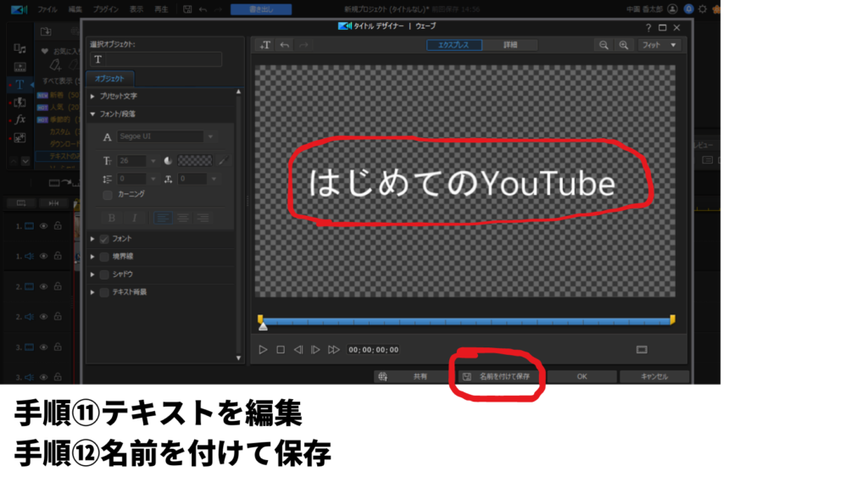Open Media Room in main window sidebar

[19, 48]
